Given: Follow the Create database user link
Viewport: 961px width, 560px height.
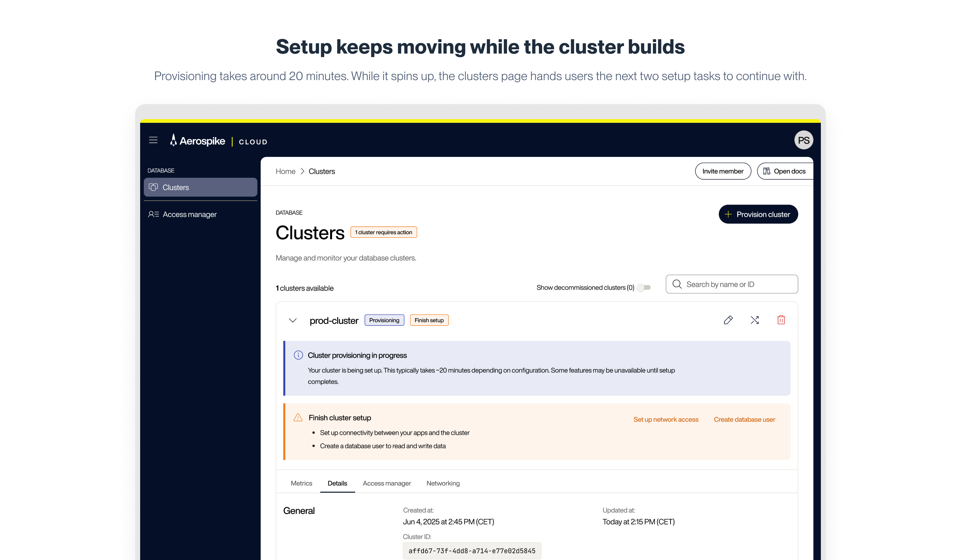Looking at the screenshot, I should [744, 420].
